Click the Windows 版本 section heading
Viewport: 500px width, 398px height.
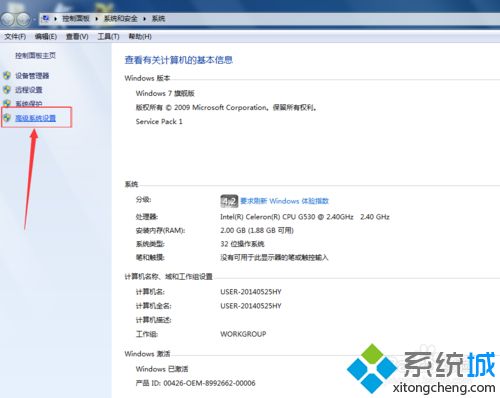coord(147,78)
